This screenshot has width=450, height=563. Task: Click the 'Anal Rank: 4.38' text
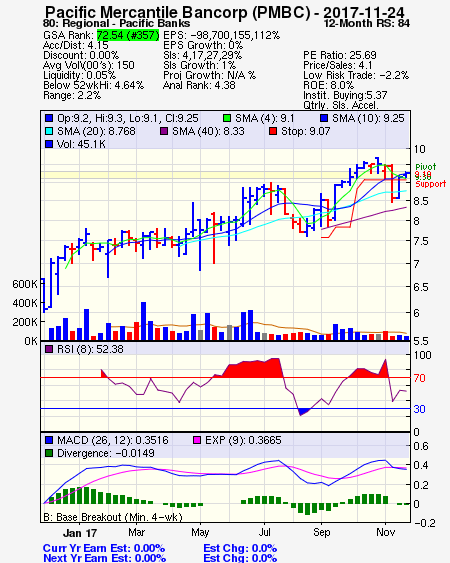[199, 85]
